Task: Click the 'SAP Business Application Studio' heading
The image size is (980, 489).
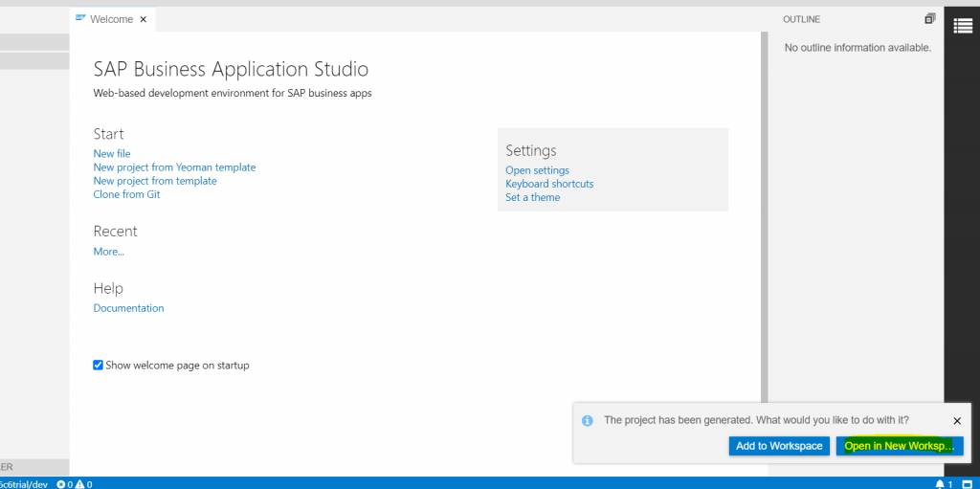Action: click(231, 69)
